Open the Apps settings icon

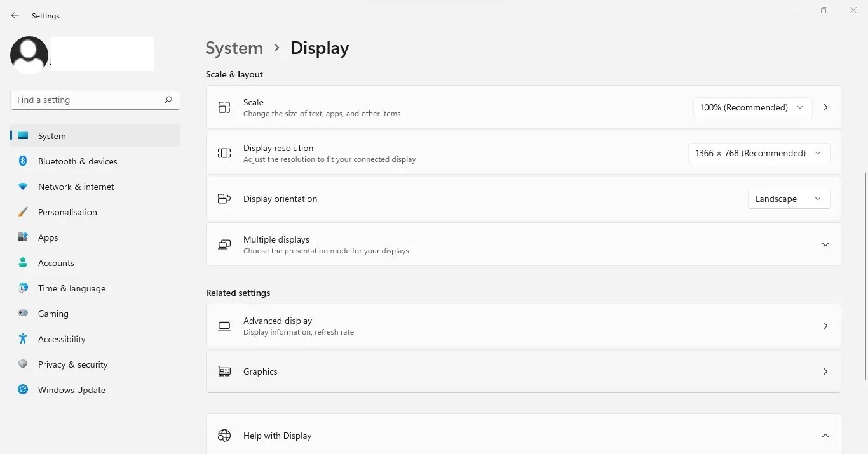(x=22, y=237)
